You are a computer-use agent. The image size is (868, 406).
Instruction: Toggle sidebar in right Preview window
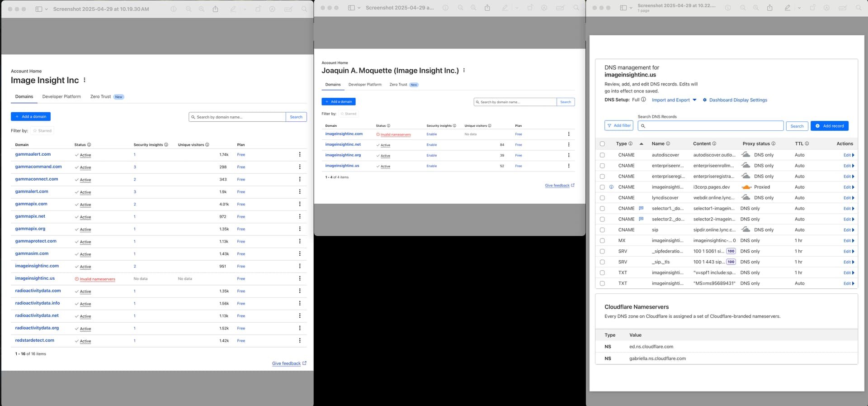[623, 8]
